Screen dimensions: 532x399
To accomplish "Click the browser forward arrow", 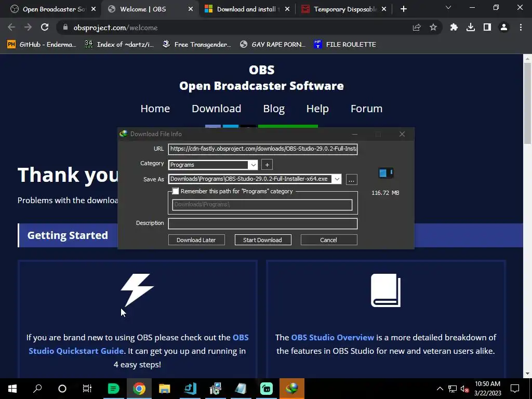I will [28, 28].
